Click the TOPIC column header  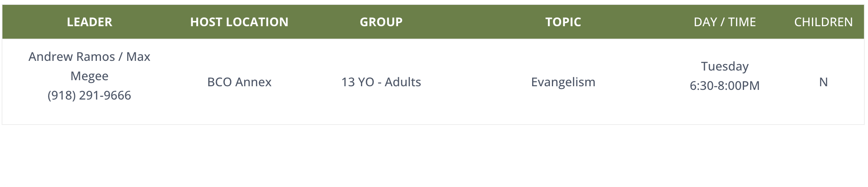563,22
